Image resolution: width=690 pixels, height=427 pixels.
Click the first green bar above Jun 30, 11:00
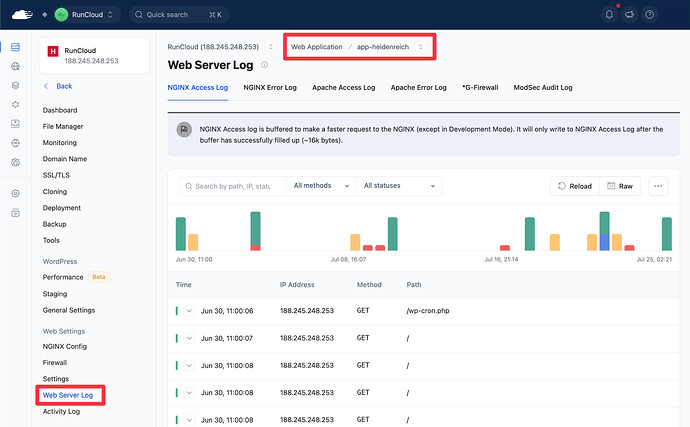point(181,234)
